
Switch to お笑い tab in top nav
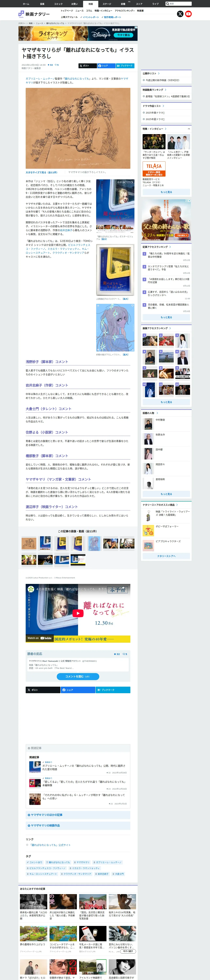tap(74, 4)
